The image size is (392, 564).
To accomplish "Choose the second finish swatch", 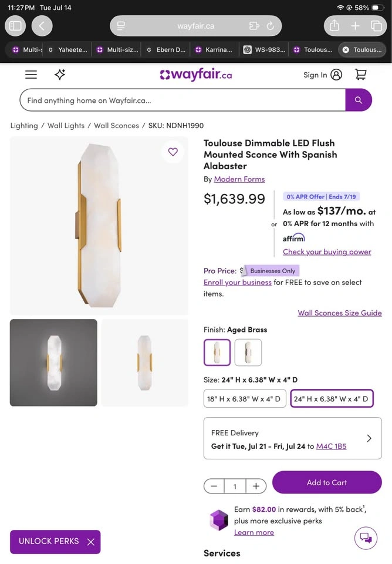I will [x=248, y=352].
